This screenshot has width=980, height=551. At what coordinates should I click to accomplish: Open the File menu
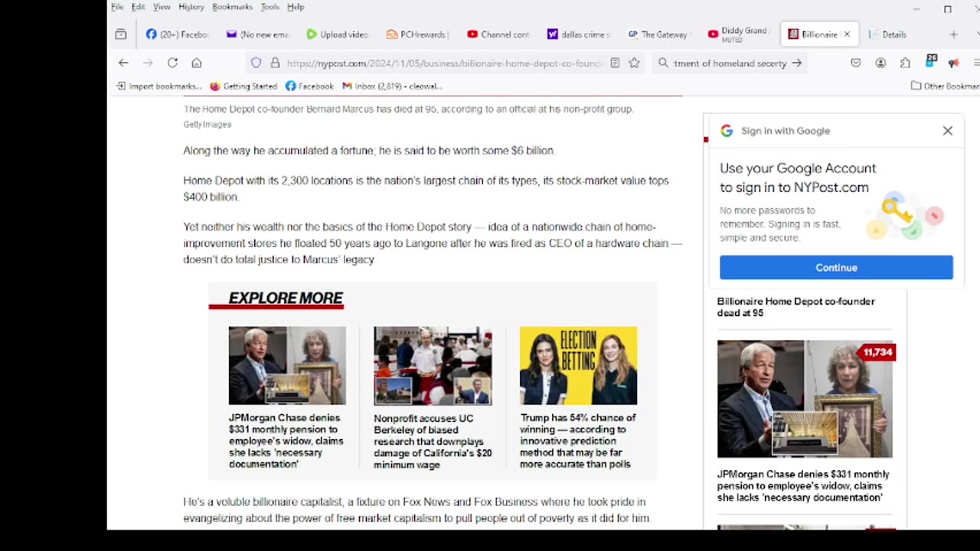117,7
